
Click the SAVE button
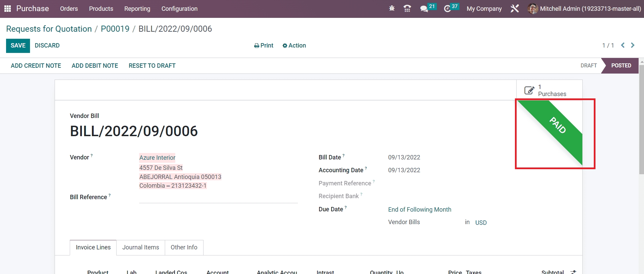coord(18,45)
